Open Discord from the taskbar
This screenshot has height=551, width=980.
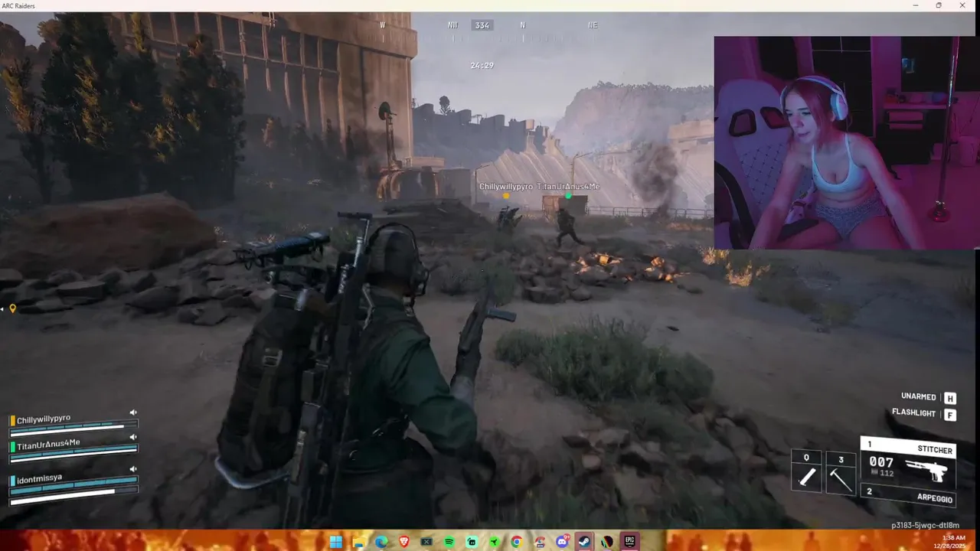pos(562,542)
